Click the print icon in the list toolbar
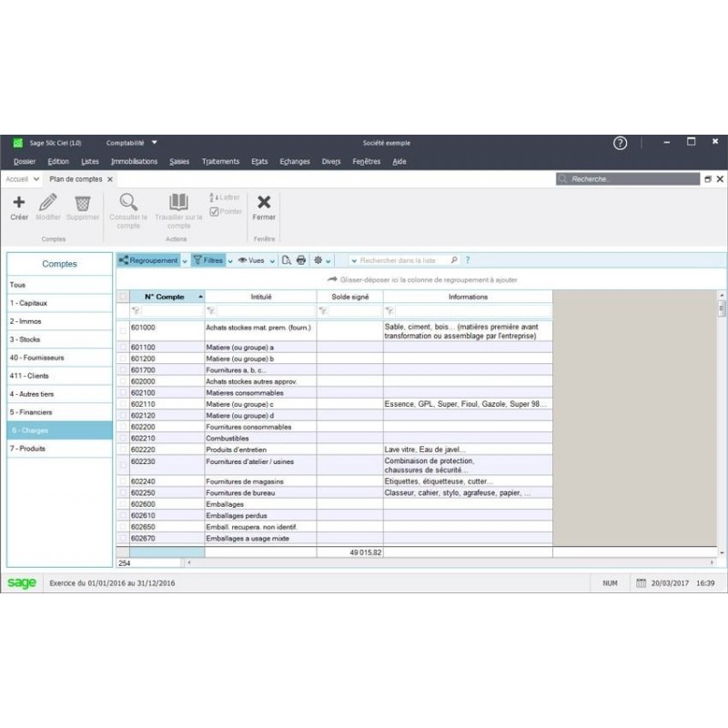728x728 pixels. pos(299,260)
